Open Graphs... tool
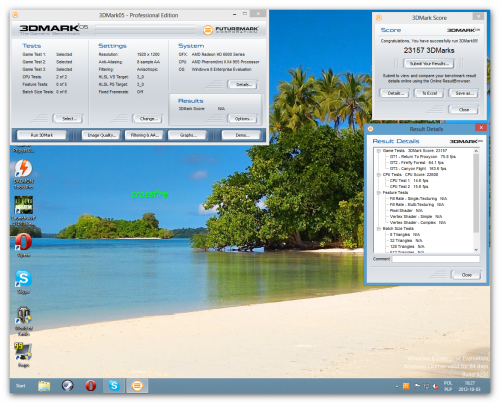This screenshot has width=500, height=403. 188,135
